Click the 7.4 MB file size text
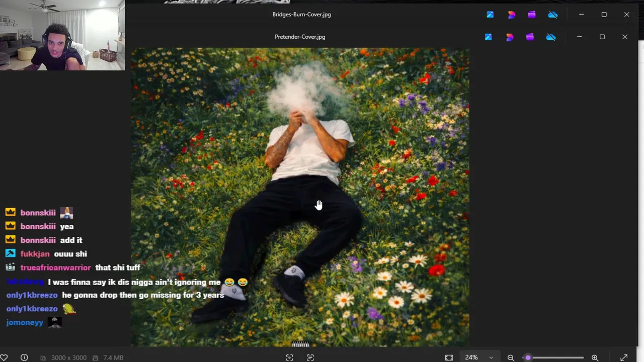This screenshot has width=644, height=362. tap(113, 357)
